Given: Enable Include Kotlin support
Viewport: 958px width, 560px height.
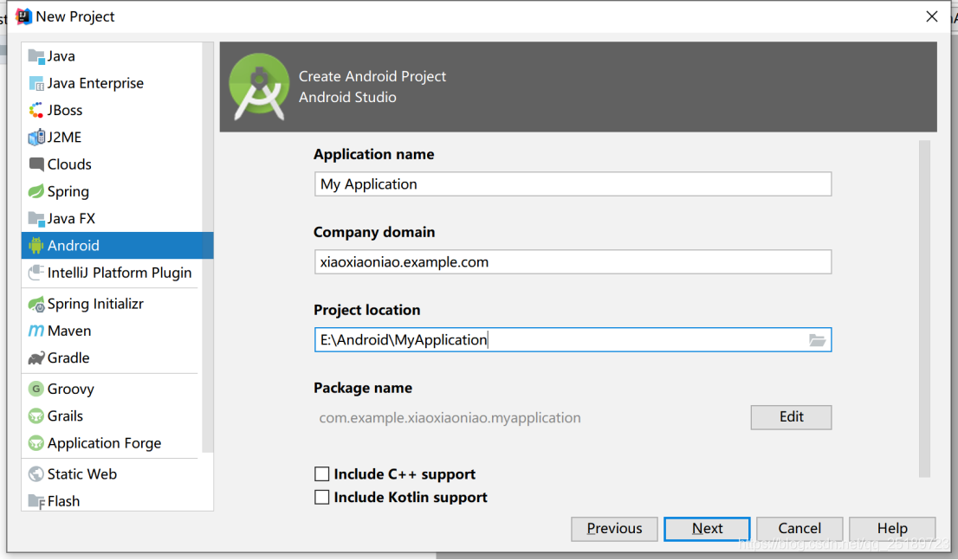Looking at the screenshot, I should click(x=322, y=497).
